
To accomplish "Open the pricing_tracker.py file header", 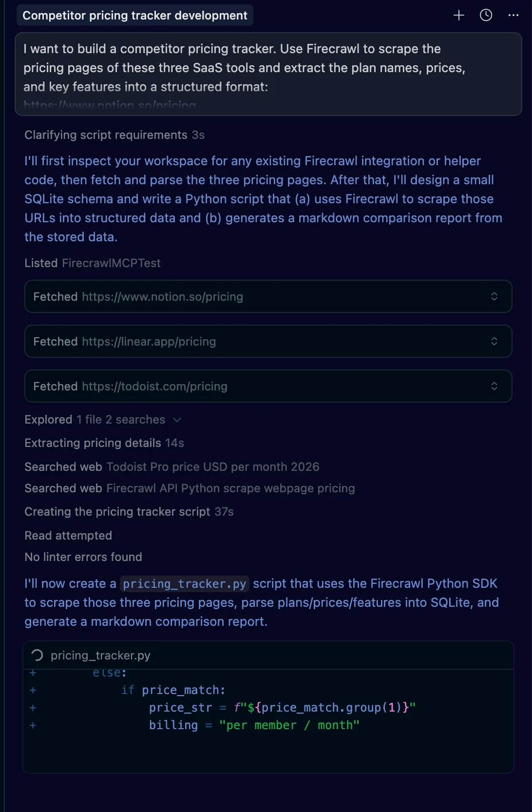I will coord(100,656).
